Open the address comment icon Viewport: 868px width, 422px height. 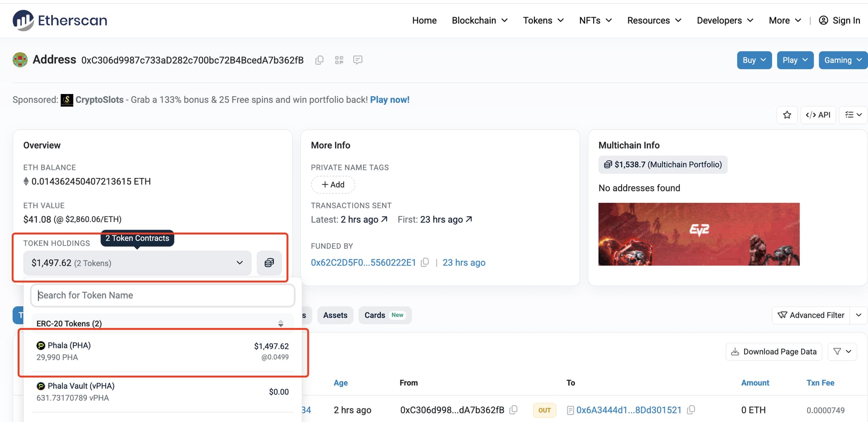(358, 60)
